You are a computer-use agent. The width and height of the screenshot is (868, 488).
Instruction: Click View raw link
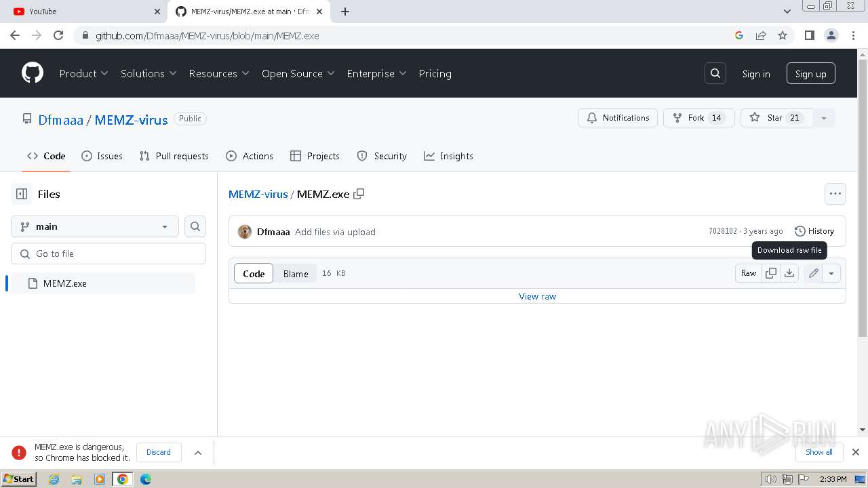pyautogui.click(x=537, y=296)
